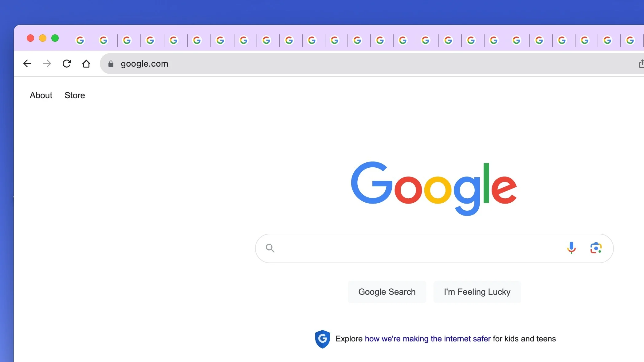Click the browser back navigation arrow
The height and width of the screenshot is (362, 644).
point(27,64)
